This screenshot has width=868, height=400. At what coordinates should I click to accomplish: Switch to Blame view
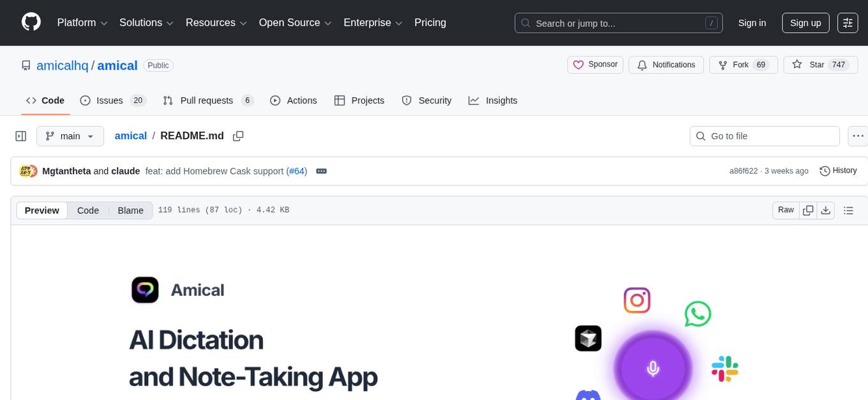click(130, 210)
